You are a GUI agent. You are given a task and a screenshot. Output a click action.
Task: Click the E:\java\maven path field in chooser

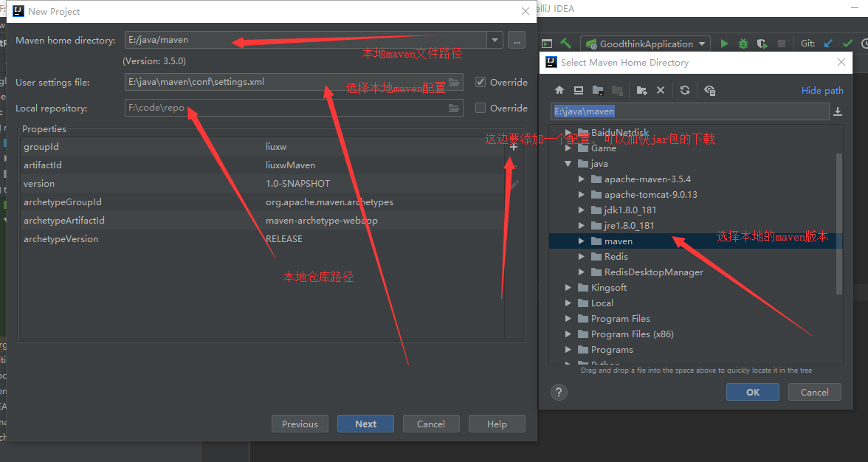pos(689,111)
